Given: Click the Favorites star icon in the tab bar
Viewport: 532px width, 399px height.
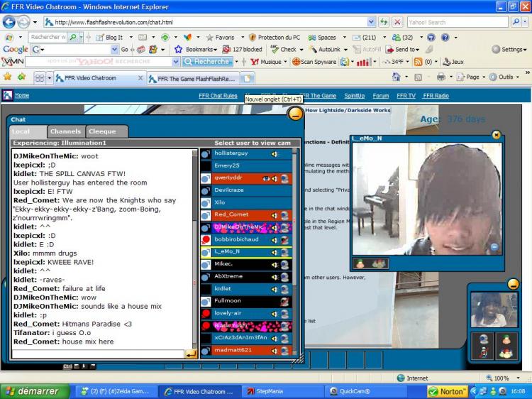Looking at the screenshot, I should click(x=7, y=77).
